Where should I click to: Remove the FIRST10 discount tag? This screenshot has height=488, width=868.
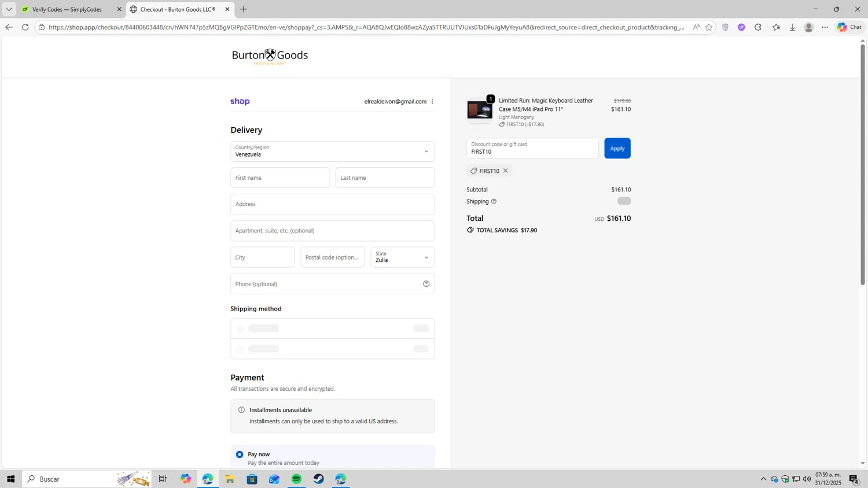click(x=505, y=171)
